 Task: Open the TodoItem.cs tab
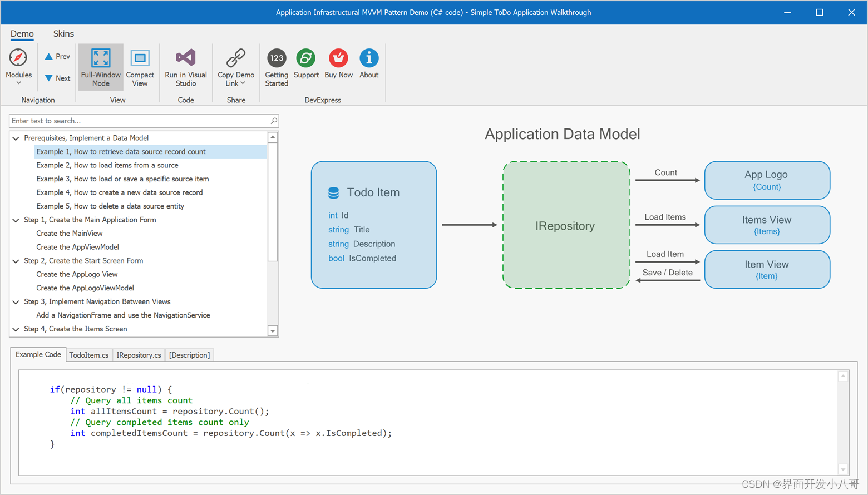[89, 355]
